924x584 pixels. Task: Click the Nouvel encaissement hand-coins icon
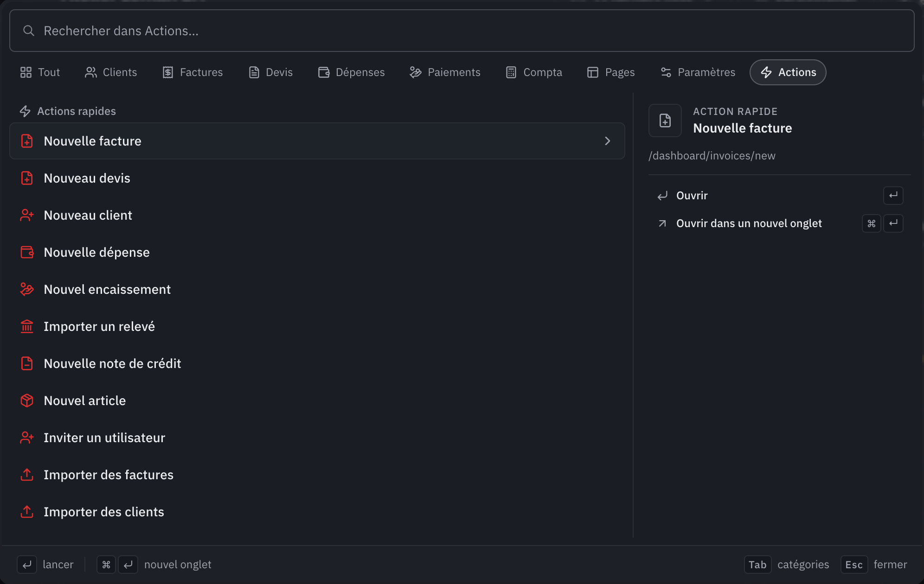27,289
